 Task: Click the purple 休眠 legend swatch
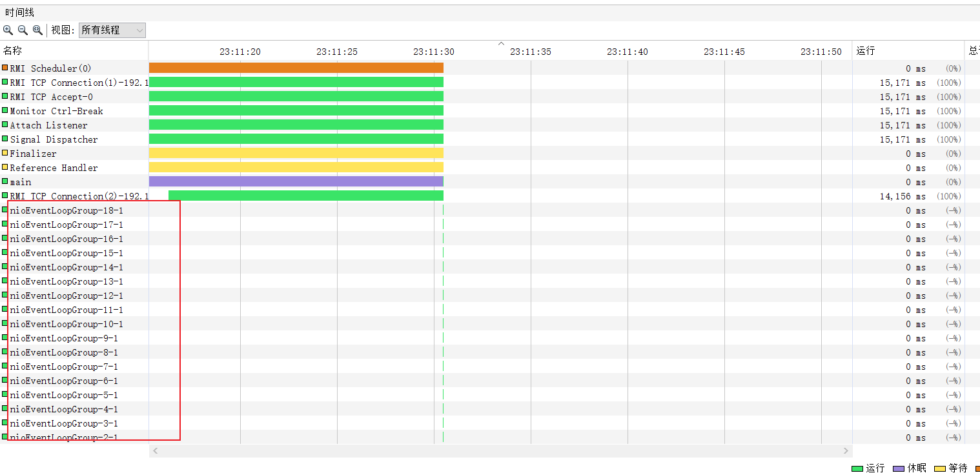click(899, 468)
